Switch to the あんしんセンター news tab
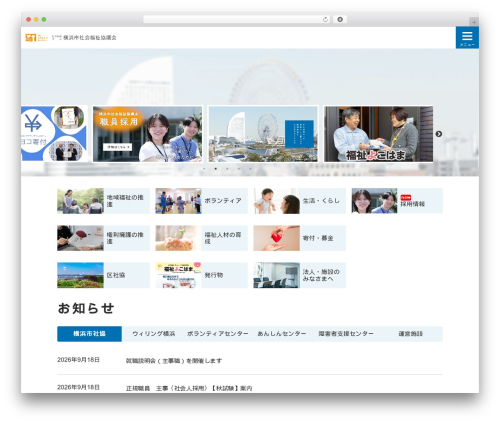The height and width of the screenshot is (423, 500). tap(282, 334)
